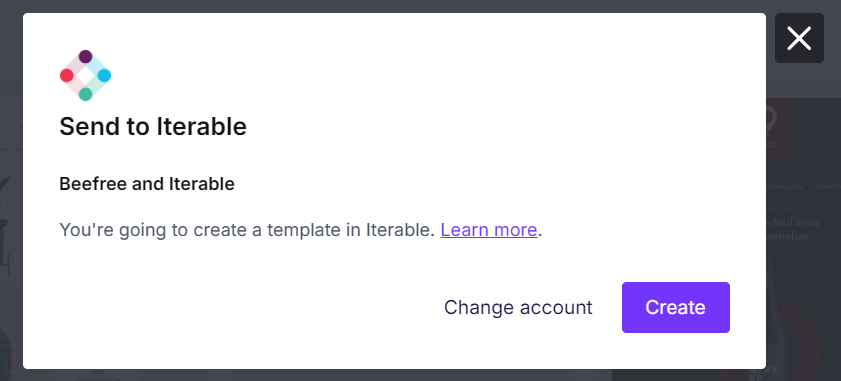The image size is (841, 381).
Task: Select the dimmed About Us nav item
Action: tap(827, 187)
